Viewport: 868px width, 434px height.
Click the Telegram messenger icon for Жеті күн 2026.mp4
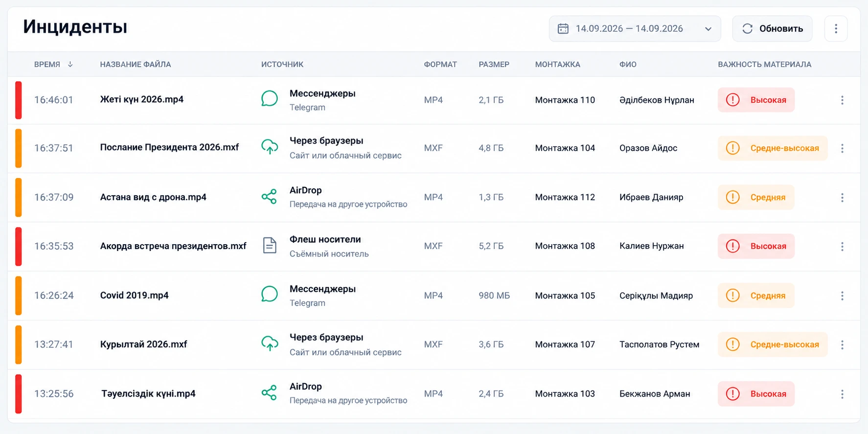click(269, 99)
